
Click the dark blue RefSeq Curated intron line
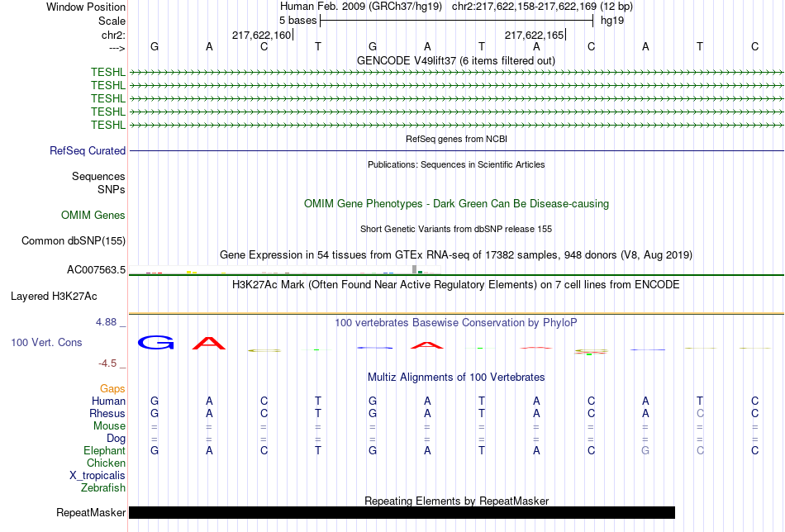click(x=456, y=150)
